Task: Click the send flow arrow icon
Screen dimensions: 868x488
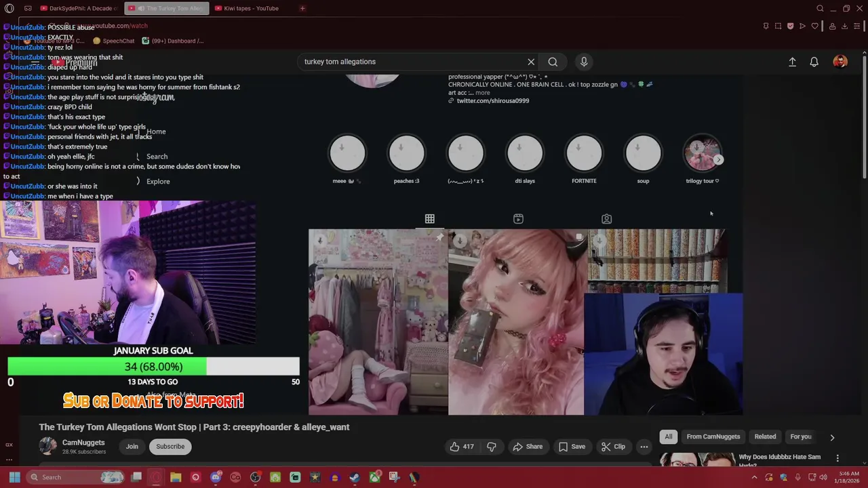Action: click(x=802, y=26)
